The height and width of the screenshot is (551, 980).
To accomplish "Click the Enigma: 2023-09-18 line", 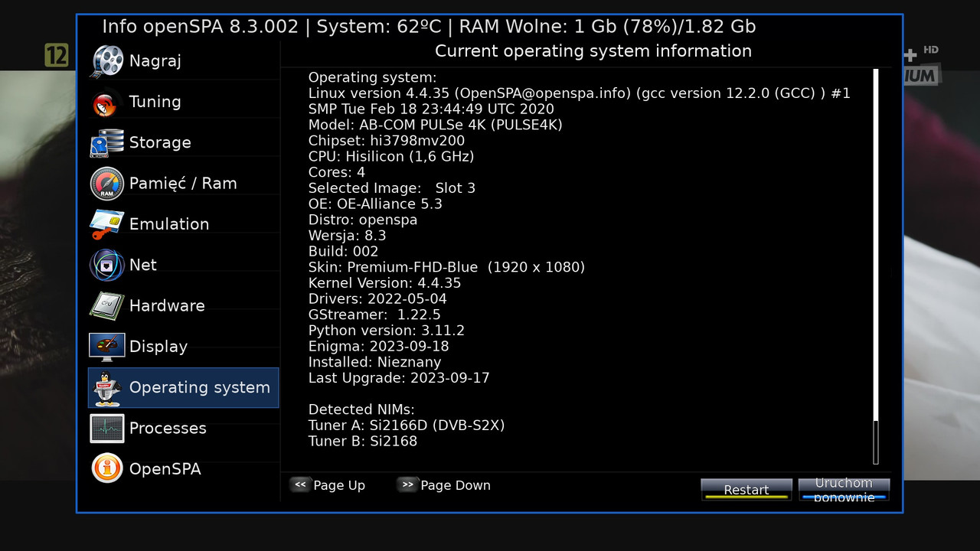I will pos(379,346).
